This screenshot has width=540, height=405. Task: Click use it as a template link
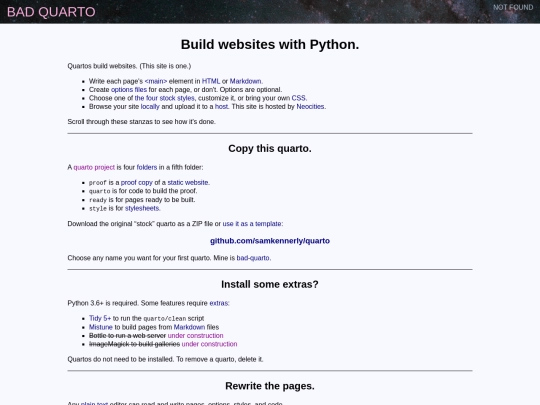pyautogui.click(x=252, y=224)
